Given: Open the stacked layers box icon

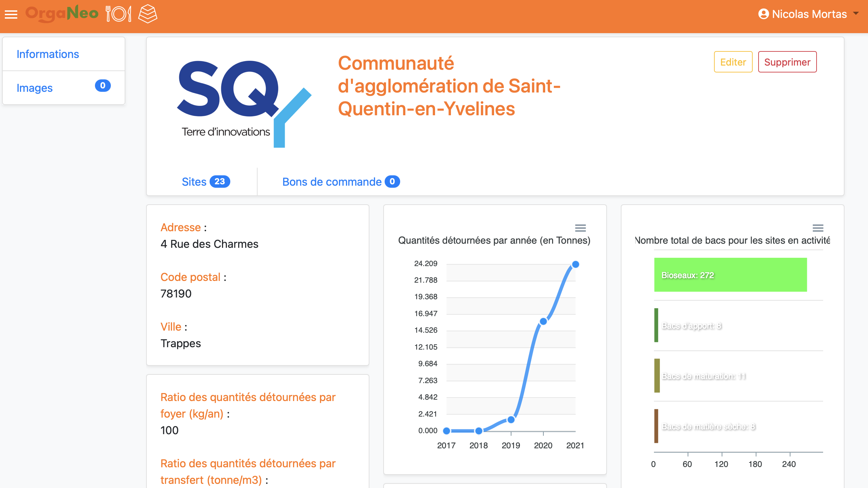Looking at the screenshot, I should click(x=148, y=14).
